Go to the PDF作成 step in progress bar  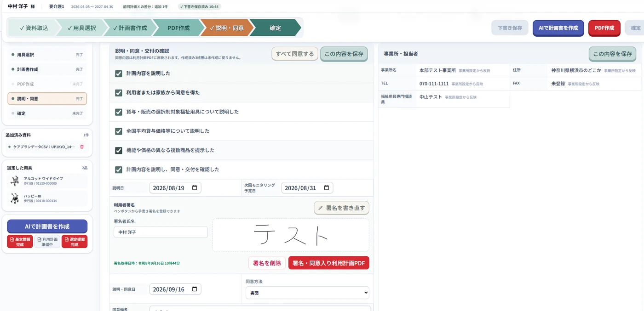[178, 28]
